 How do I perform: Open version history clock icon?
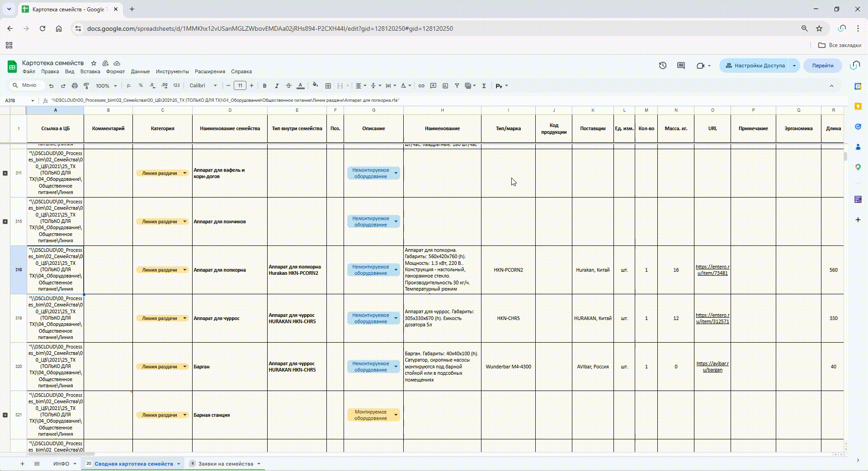662,66
